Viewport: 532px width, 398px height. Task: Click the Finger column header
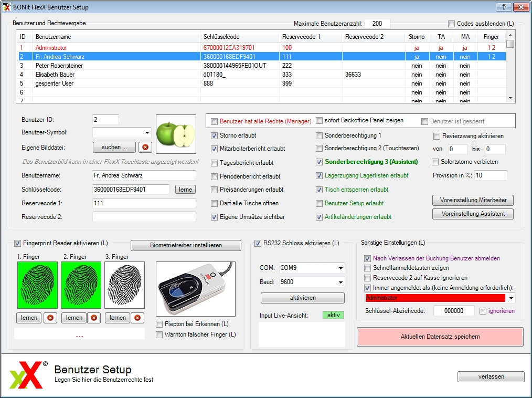tap(491, 37)
